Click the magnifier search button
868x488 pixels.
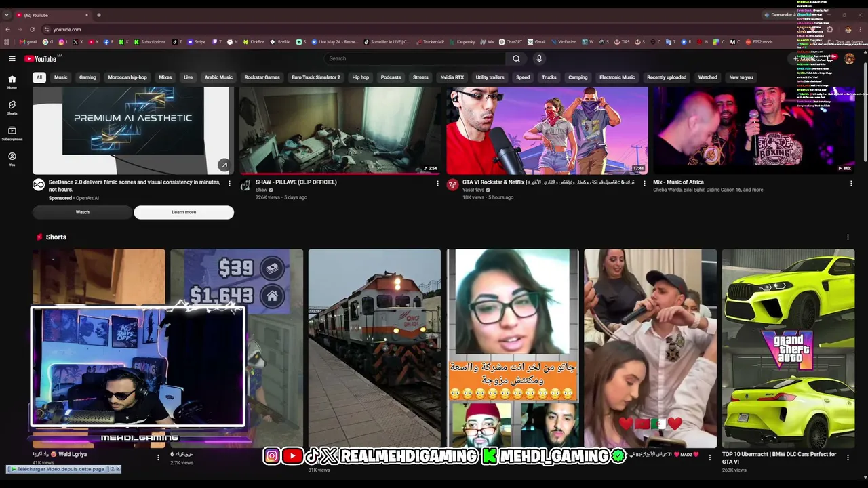(516, 58)
